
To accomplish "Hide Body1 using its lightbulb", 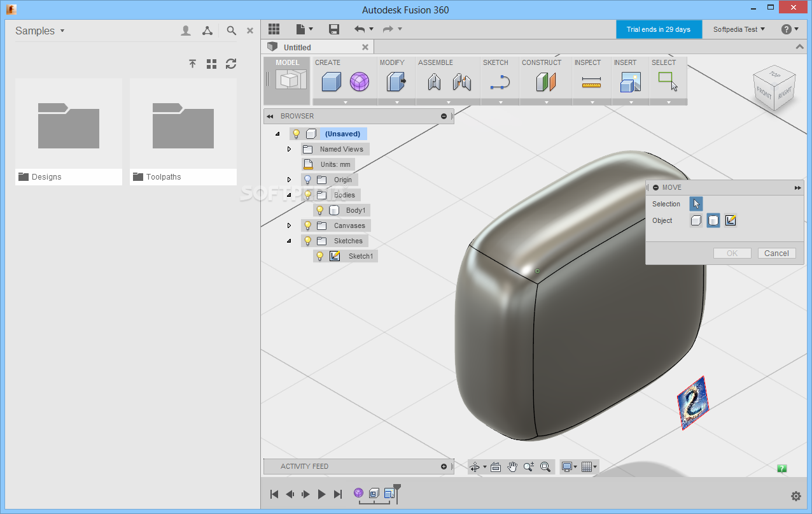I will tap(320, 210).
